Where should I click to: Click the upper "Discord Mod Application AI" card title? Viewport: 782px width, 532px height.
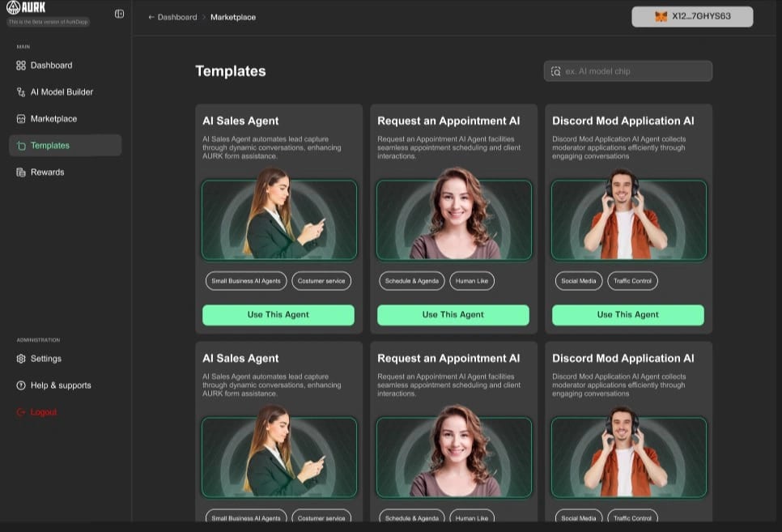click(x=623, y=121)
